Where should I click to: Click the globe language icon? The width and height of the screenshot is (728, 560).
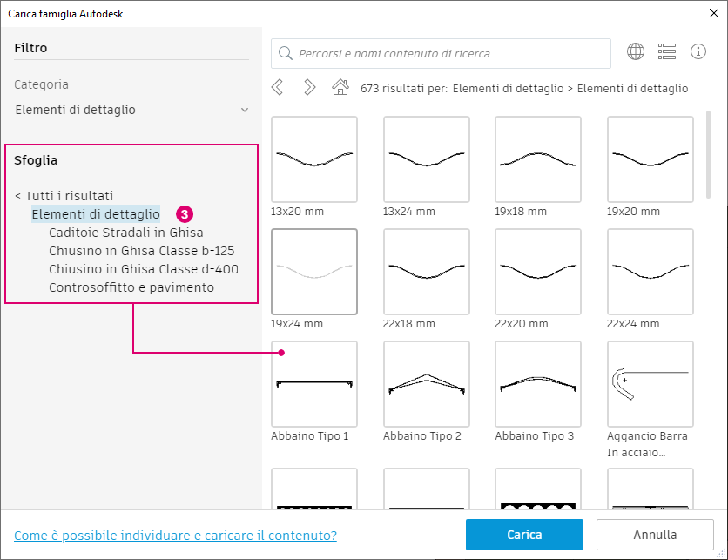tap(636, 52)
